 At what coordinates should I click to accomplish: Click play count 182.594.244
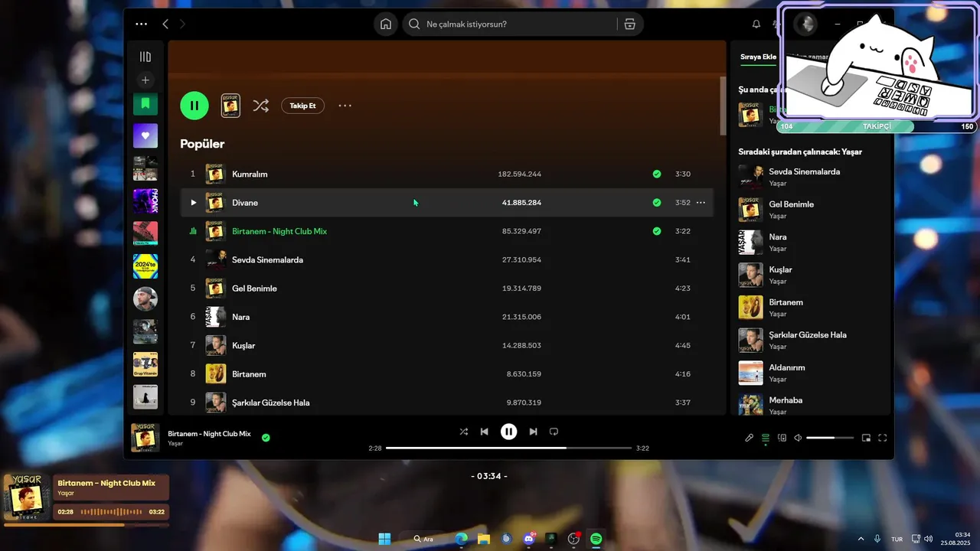pos(519,174)
